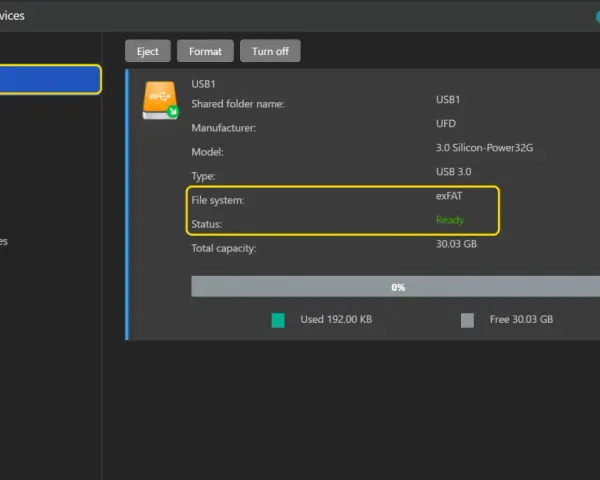
Task: Click the Shared folder name label
Action: tap(238, 104)
